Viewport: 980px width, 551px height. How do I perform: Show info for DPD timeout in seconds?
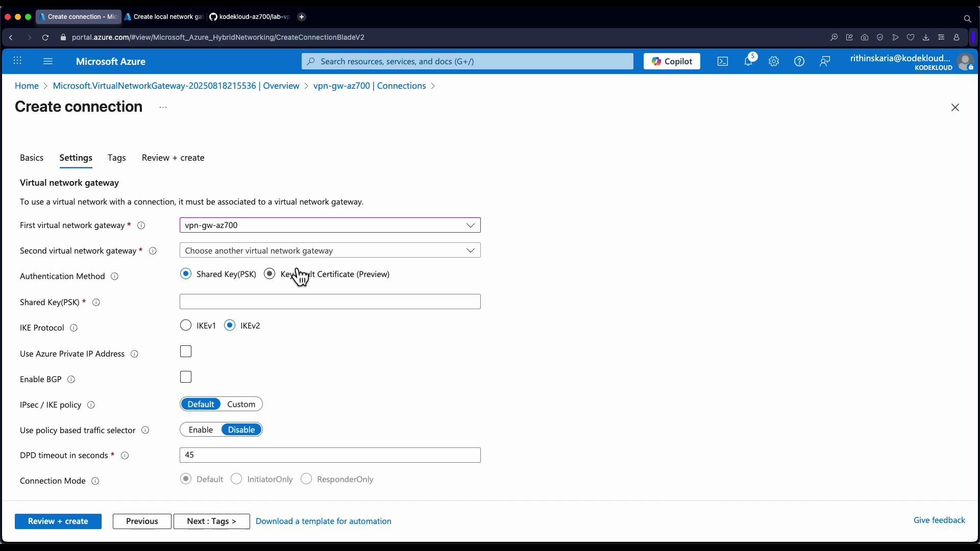click(x=125, y=456)
